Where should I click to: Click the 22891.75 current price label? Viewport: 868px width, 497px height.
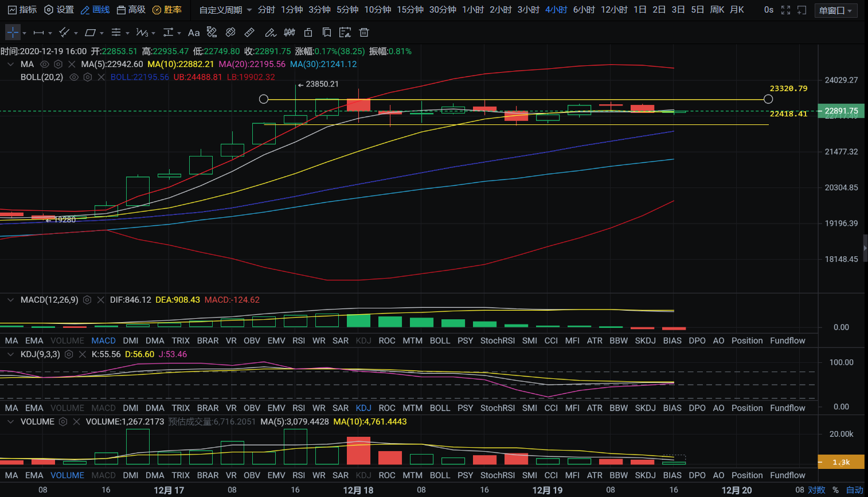click(841, 111)
